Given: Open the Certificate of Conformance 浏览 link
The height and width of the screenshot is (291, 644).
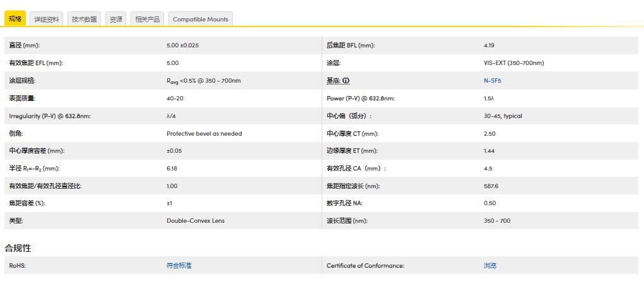Looking at the screenshot, I should [489, 266].
